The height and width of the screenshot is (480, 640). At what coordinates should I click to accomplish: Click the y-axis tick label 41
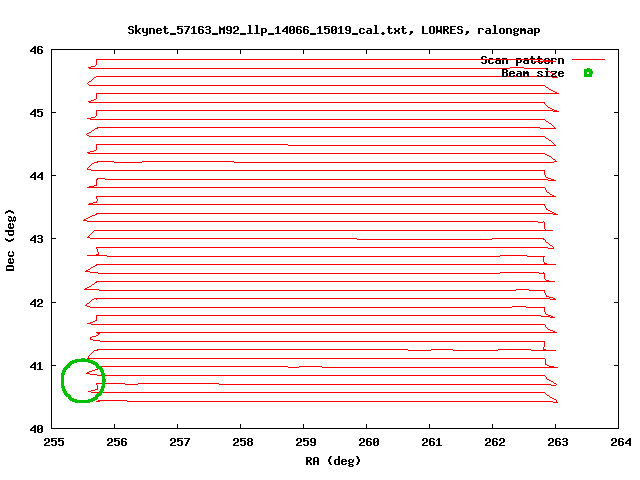tap(36, 366)
